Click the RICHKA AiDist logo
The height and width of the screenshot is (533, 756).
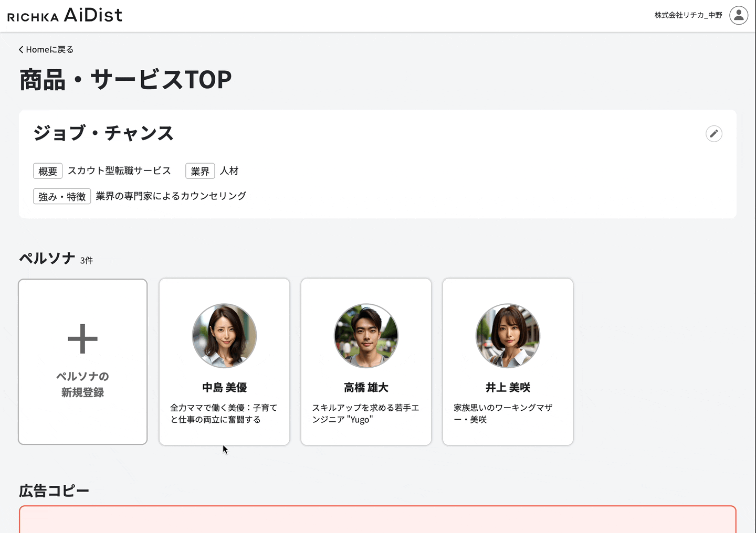[x=65, y=15]
